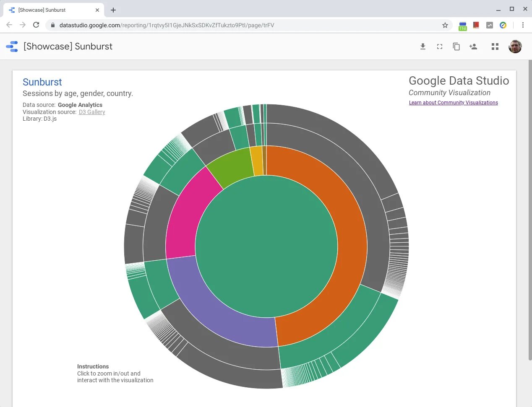Open the account profile avatar
The width and height of the screenshot is (532, 407).
click(515, 47)
